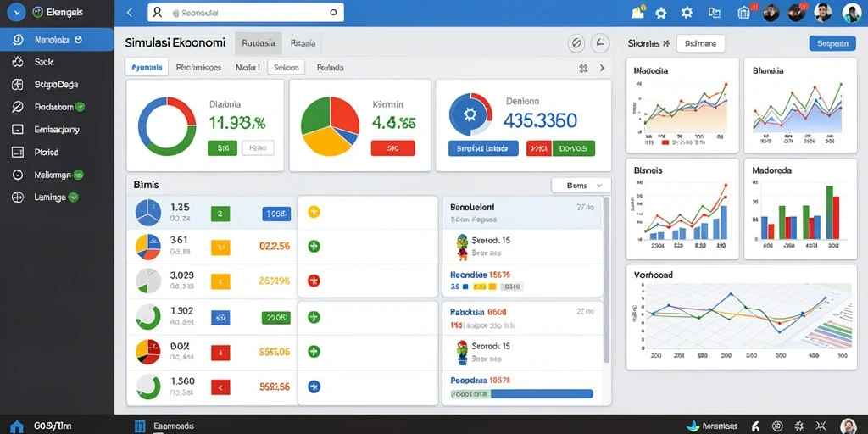Image resolution: width=868 pixels, height=434 pixels.
Task: Open the bank building notifications icon
Action: 744,12
